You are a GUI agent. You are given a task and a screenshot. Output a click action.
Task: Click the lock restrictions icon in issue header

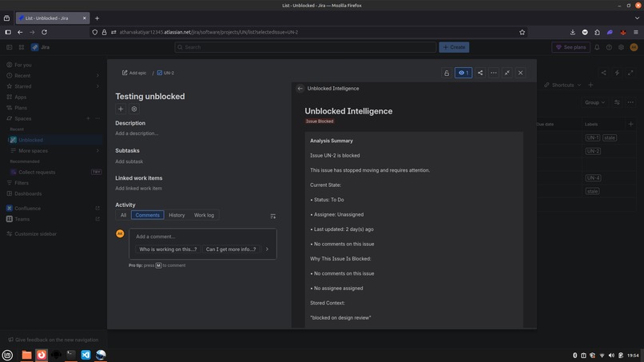pyautogui.click(x=447, y=73)
